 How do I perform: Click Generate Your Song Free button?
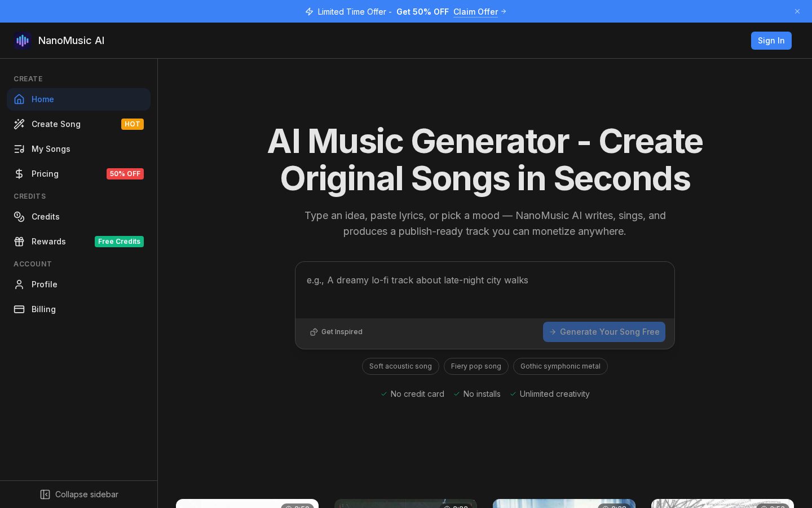604,332
